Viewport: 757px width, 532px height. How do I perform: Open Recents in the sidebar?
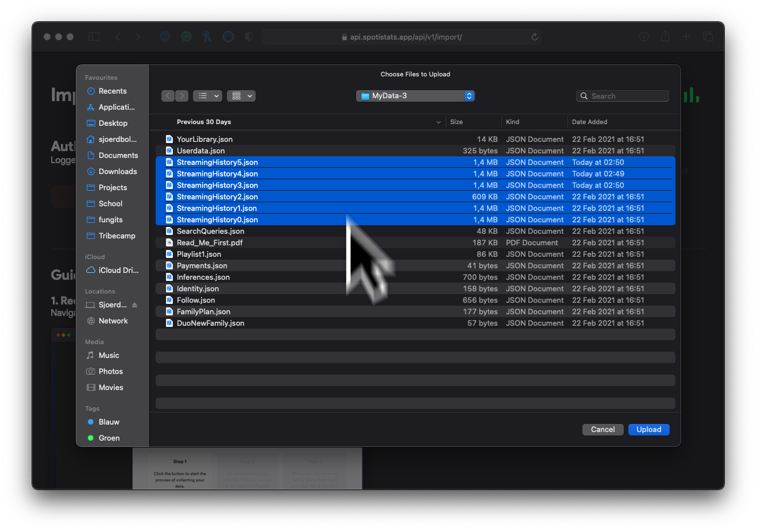tap(112, 91)
